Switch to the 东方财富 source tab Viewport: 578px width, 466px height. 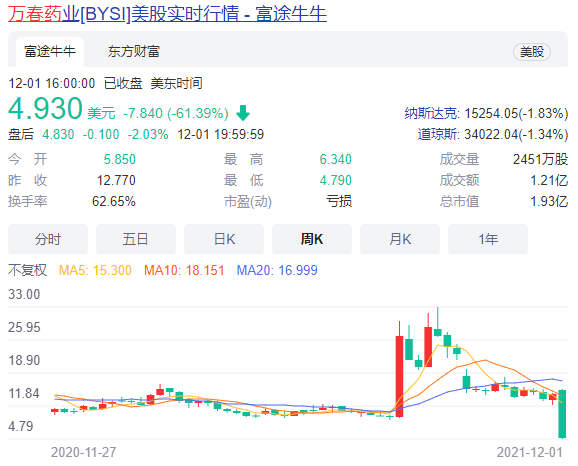tap(133, 52)
